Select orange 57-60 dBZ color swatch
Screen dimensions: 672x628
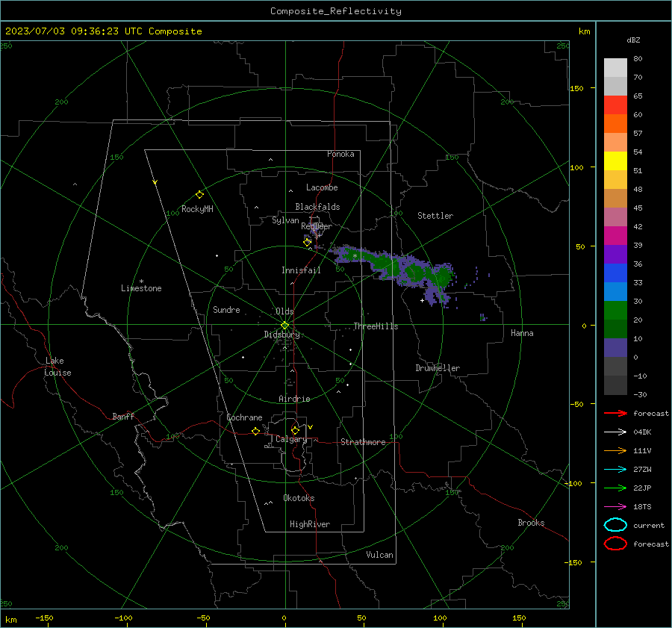coord(615,124)
